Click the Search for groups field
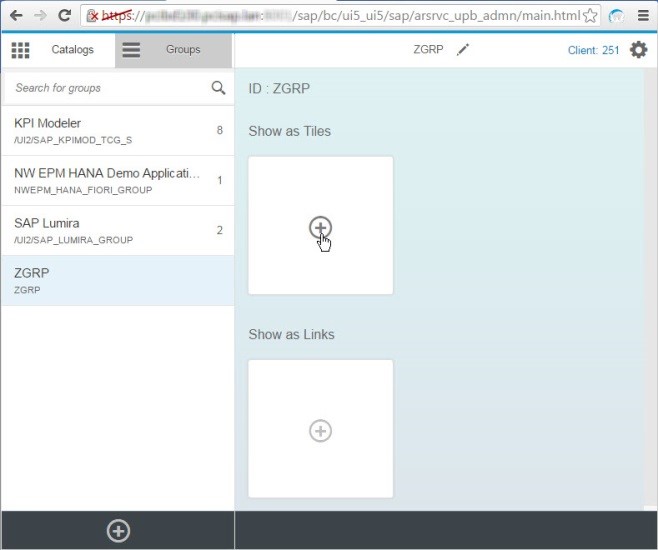This screenshot has width=658, height=550. click(105, 88)
